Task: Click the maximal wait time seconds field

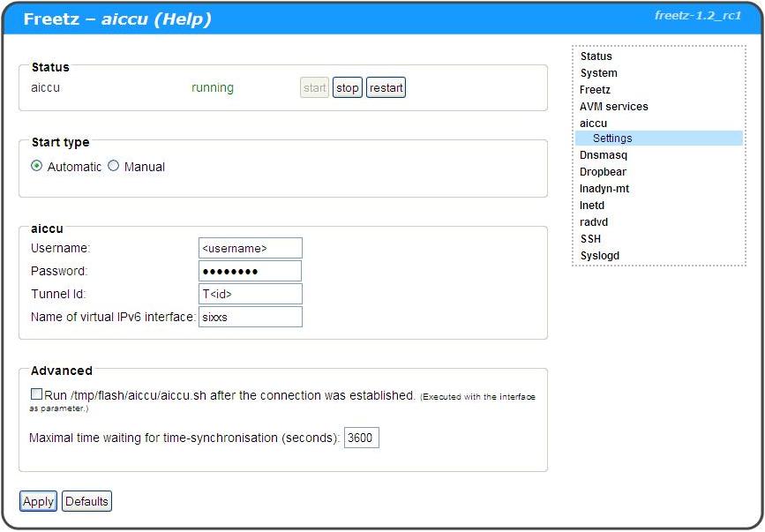Action: [x=362, y=438]
